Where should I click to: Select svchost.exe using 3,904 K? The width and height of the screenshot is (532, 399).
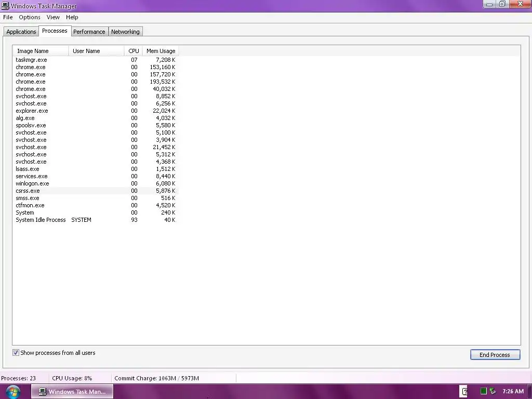(96, 140)
